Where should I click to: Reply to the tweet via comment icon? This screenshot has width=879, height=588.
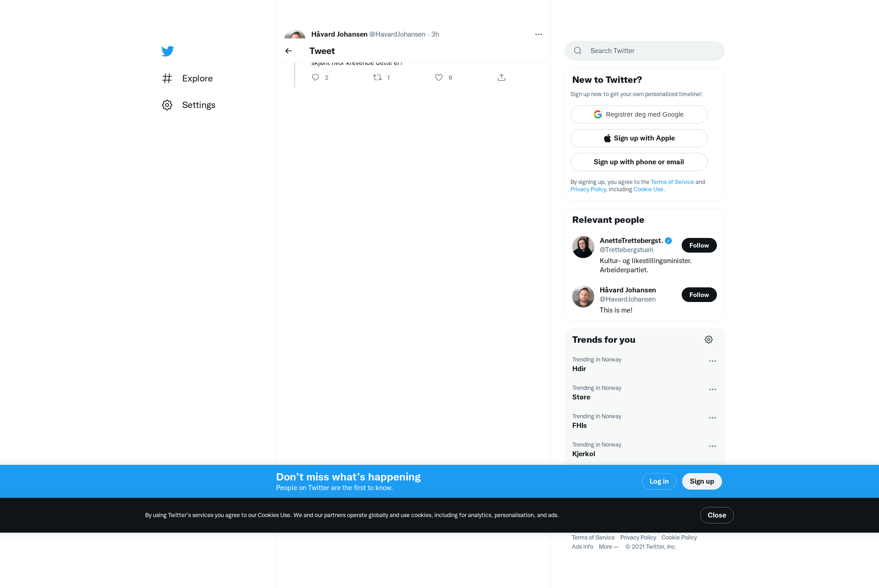click(315, 77)
